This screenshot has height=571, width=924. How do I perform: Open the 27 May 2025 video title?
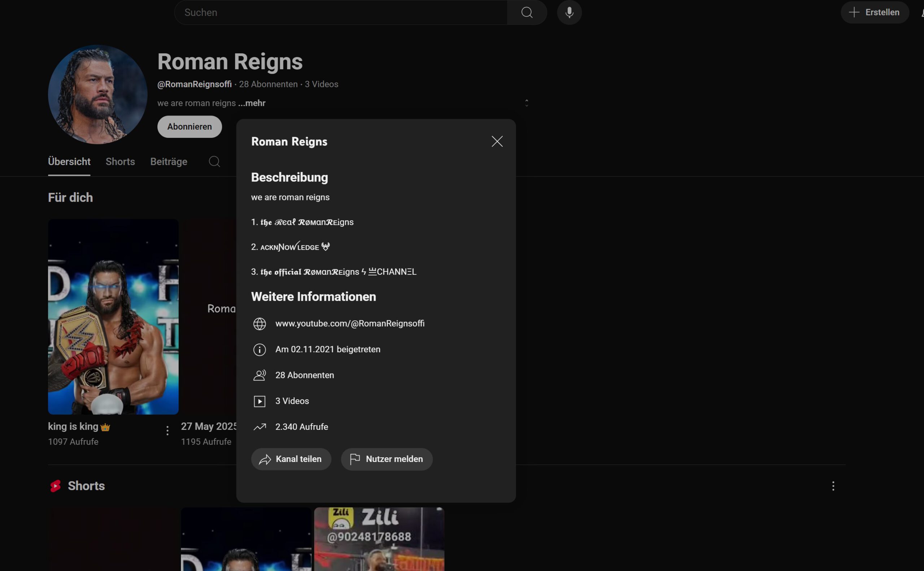[x=209, y=426]
